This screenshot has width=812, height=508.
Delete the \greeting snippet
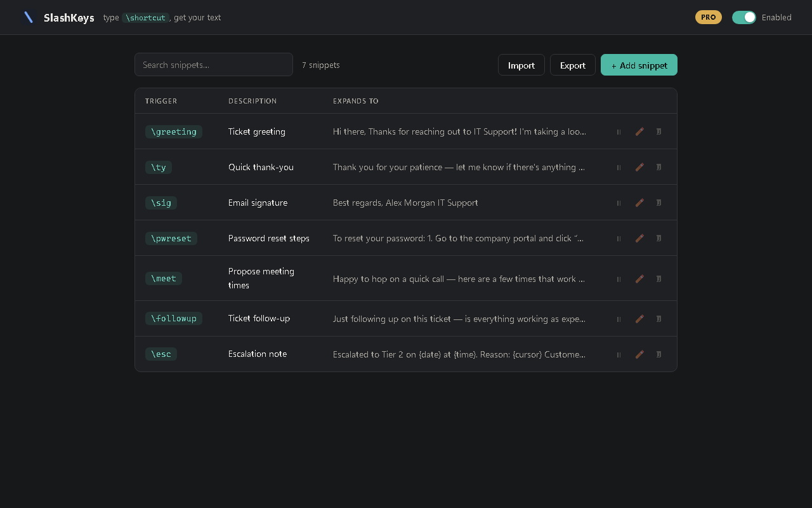[x=658, y=131]
